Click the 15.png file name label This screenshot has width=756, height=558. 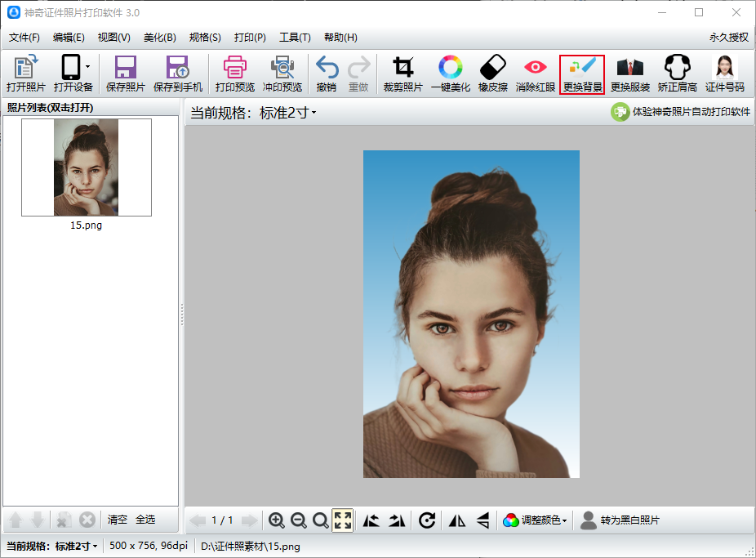[87, 225]
